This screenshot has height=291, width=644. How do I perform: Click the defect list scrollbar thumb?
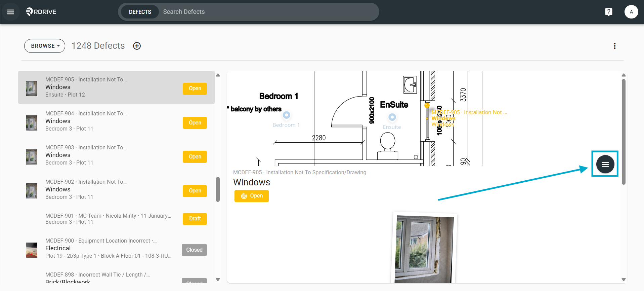click(x=218, y=189)
